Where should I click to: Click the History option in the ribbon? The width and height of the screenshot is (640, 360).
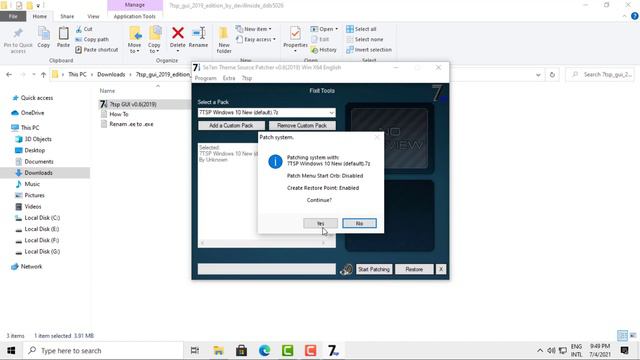(x=324, y=50)
